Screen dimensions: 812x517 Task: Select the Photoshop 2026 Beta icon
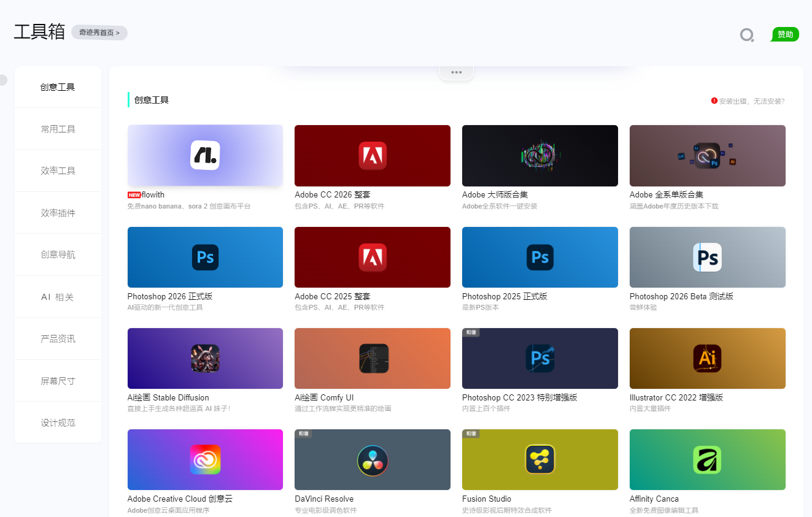click(x=707, y=257)
